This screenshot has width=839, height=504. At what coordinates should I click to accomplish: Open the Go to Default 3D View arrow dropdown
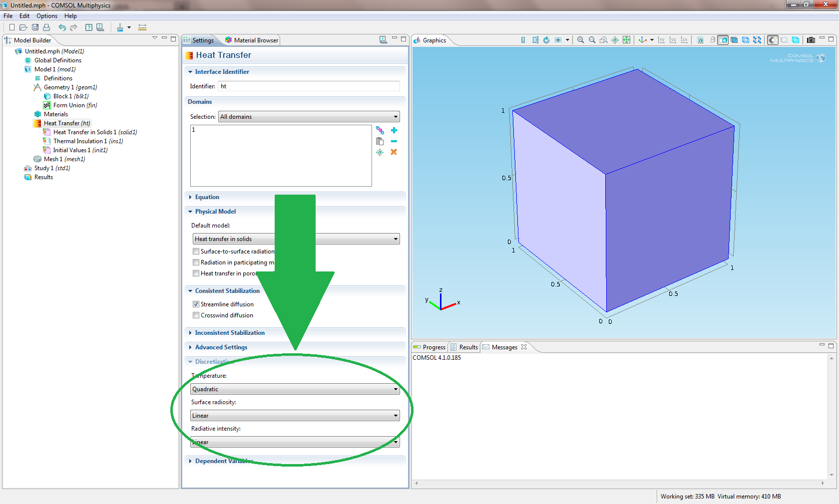[x=652, y=40]
